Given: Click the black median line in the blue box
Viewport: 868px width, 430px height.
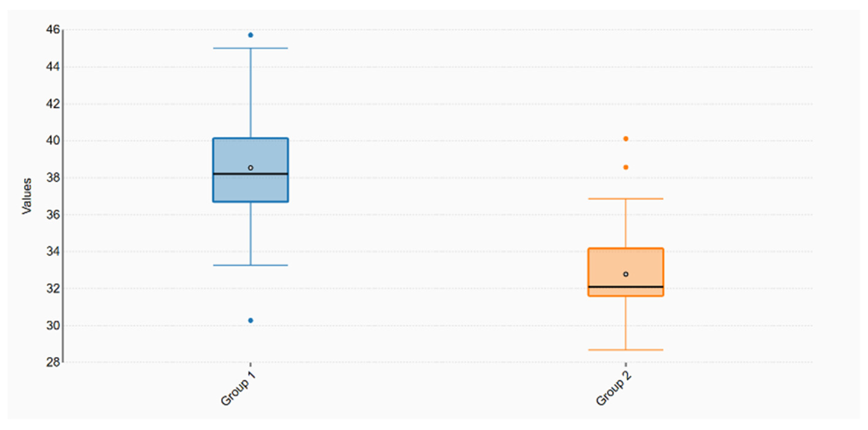Looking at the screenshot, I should tap(250, 174).
